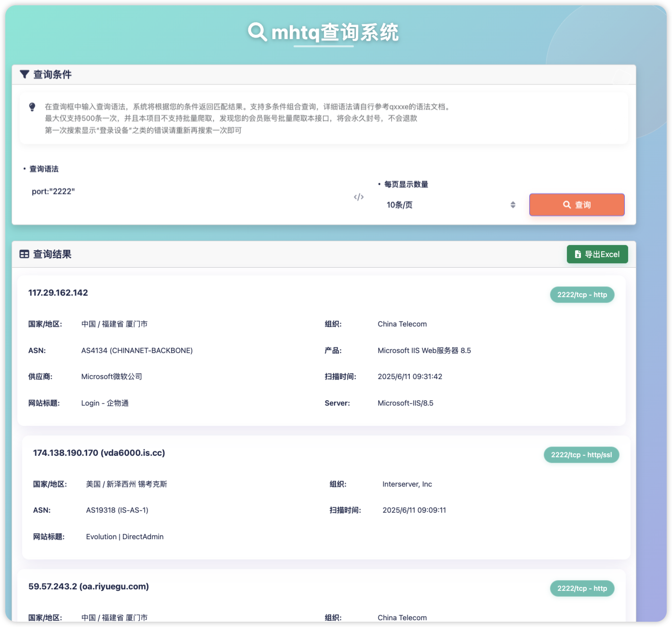Click the 2222/tcp - http/ssl badge
The width and height of the screenshot is (672, 627).
pyautogui.click(x=581, y=455)
